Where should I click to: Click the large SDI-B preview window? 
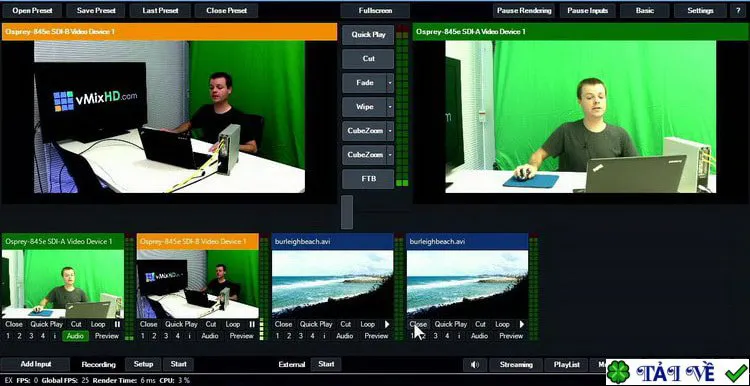click(169, 117)
